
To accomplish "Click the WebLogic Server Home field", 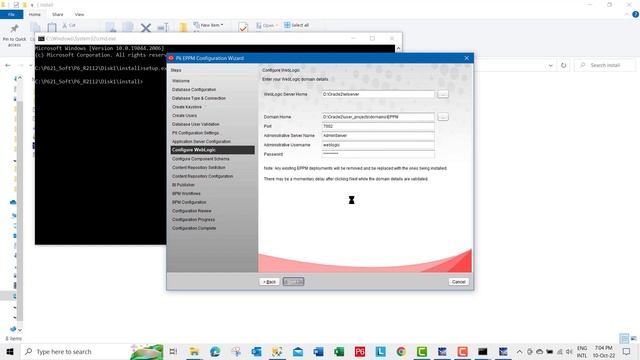I will pos(378,94).
